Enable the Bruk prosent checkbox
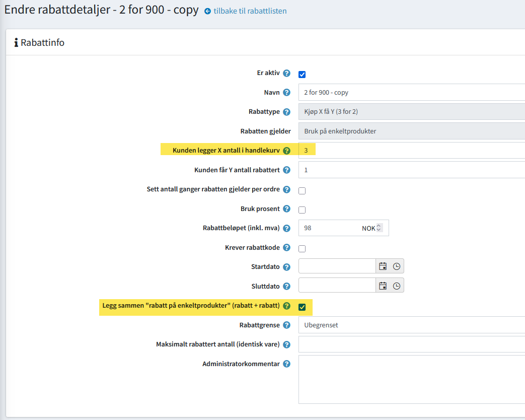The height and width of the screenshot is (420, 525). click(x=302, y=210)
